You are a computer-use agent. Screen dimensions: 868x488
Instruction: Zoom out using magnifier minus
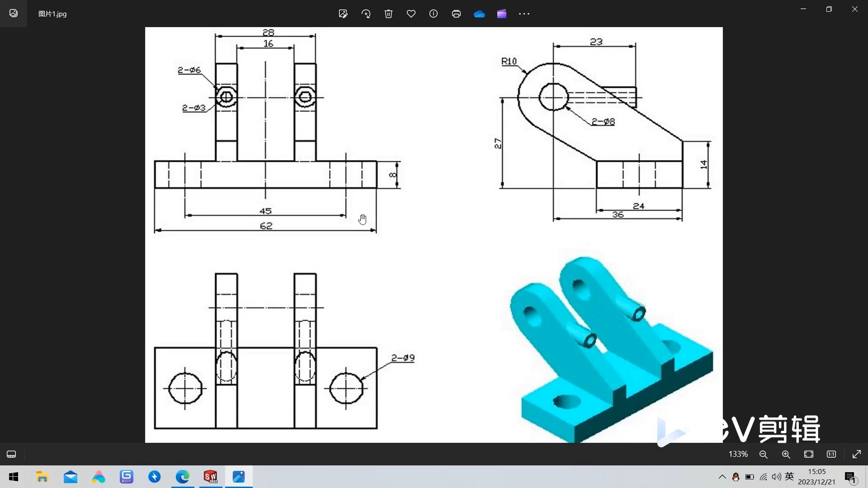coord(764,454)
